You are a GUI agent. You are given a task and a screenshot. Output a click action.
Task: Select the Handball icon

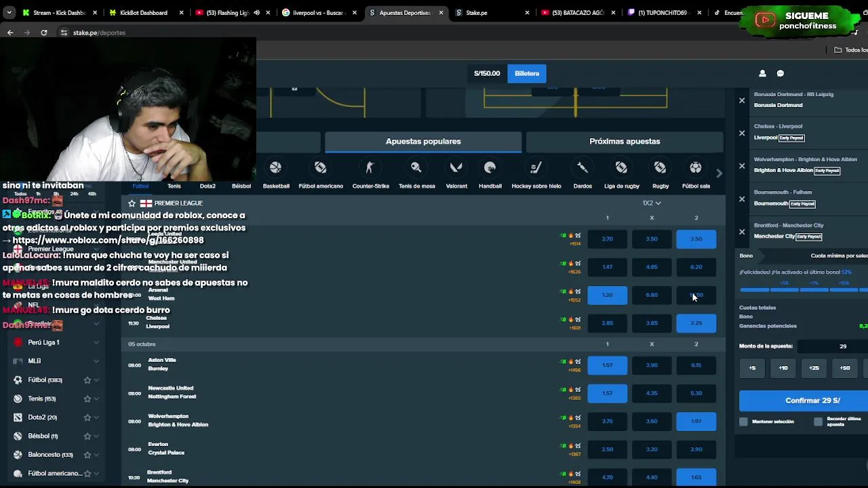coord(490,167)
